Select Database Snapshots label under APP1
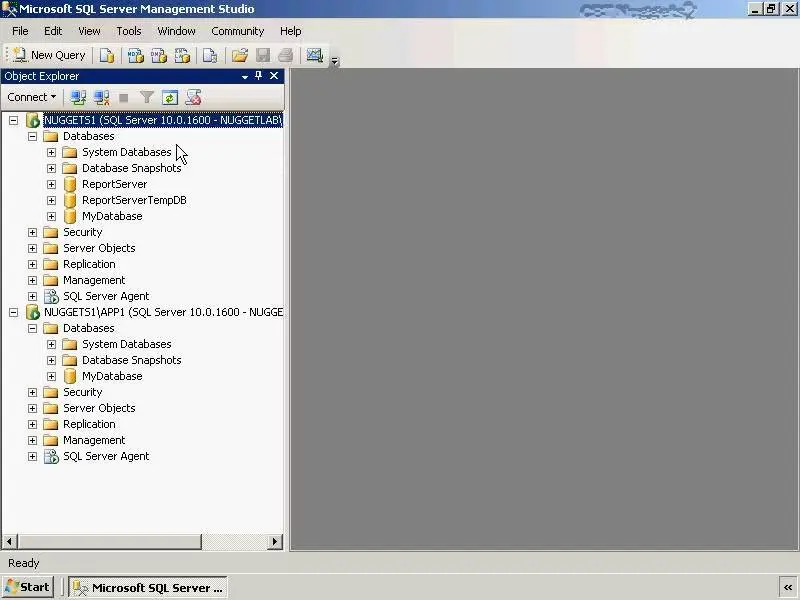 (x=132, y=360)
